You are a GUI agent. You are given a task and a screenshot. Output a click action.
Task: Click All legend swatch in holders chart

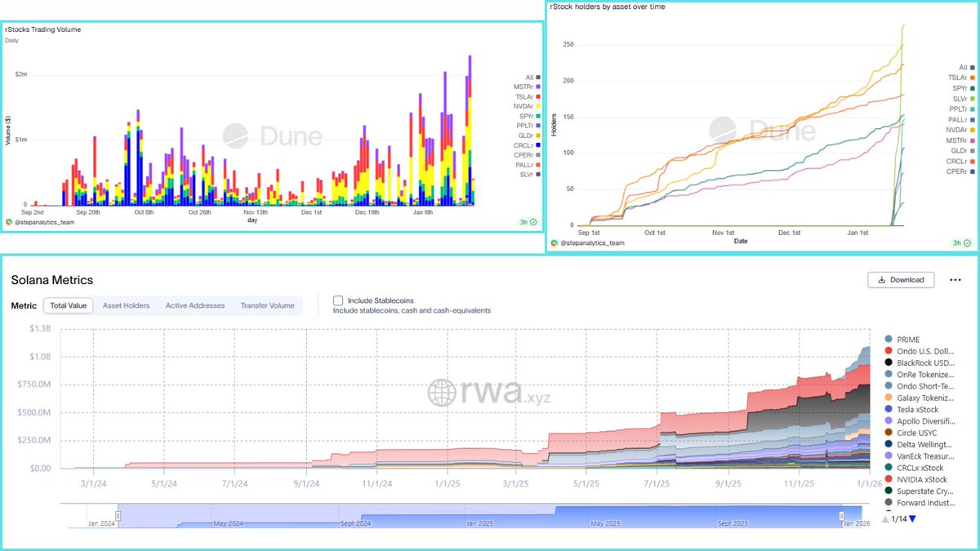pyautogui.click(x=973, y=68)
